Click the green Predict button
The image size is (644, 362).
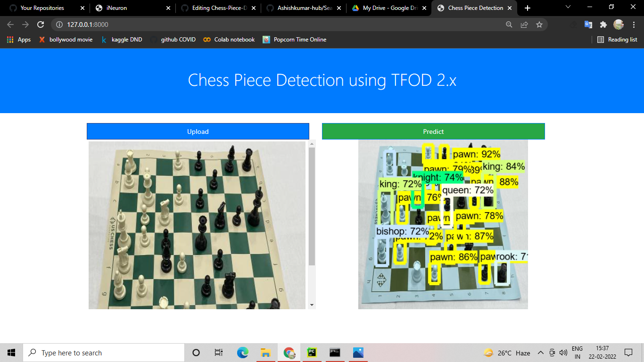(433, 131)
